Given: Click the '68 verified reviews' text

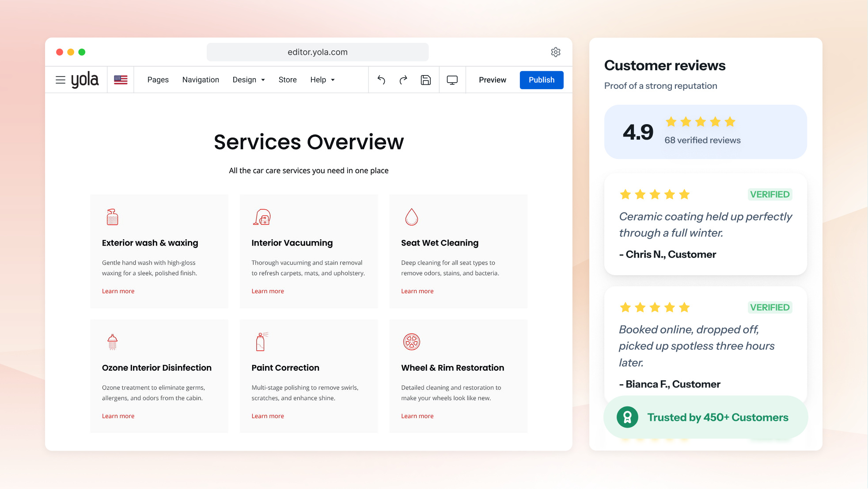Looking at the screenshot, I should pos(702,140).
